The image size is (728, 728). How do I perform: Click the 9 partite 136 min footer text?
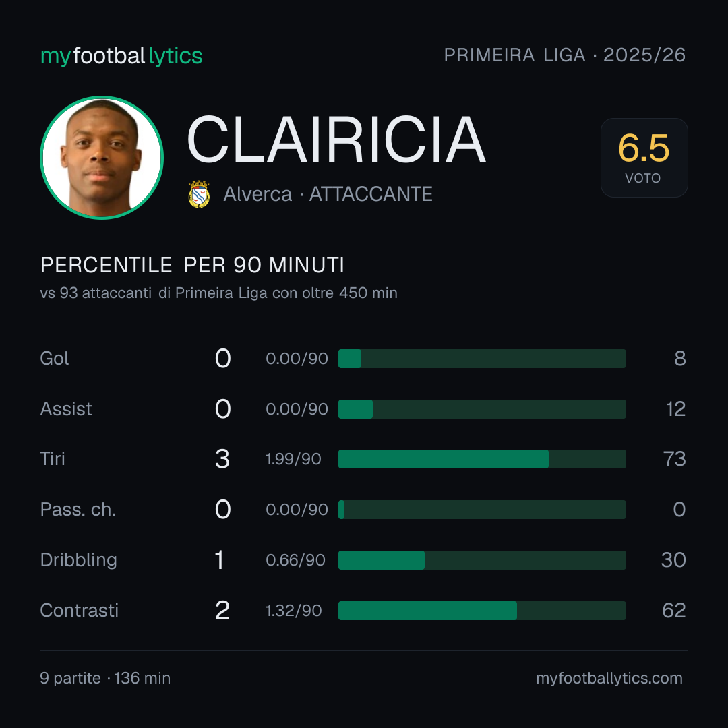coord(105,678)
